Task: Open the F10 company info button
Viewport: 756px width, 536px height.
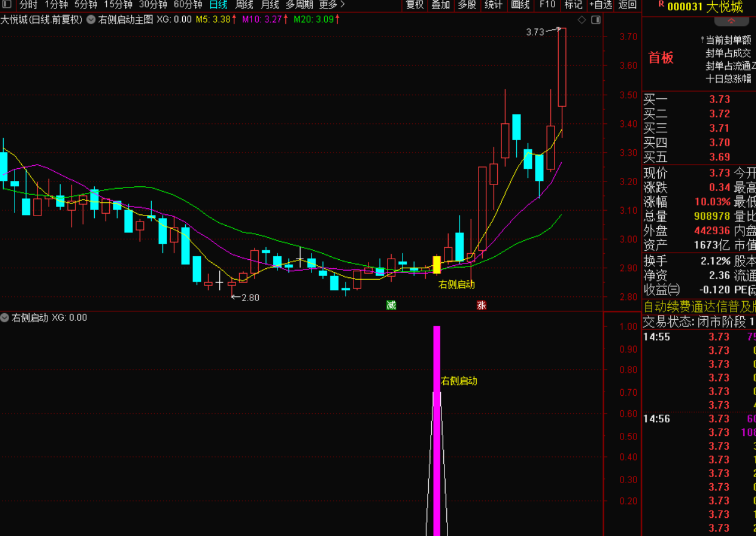Action: pos(547,5)
